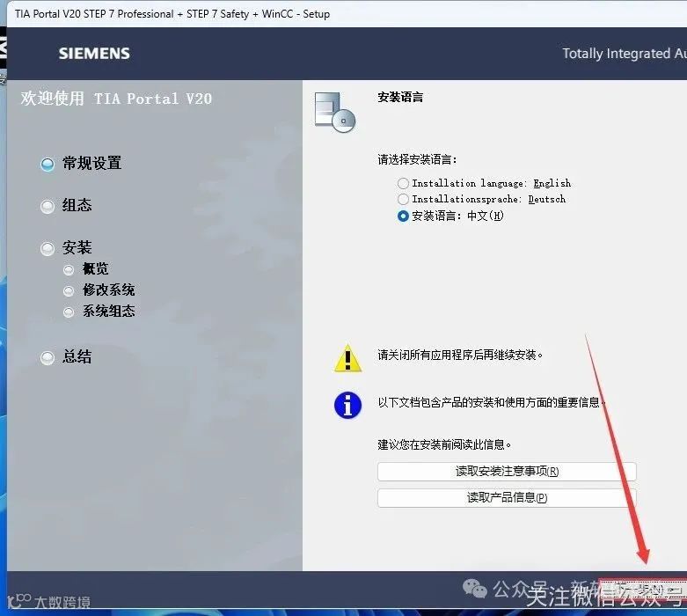Select Installation language: English radio button
This screenshot has width=687, height=616.
[x=403, y=183]
